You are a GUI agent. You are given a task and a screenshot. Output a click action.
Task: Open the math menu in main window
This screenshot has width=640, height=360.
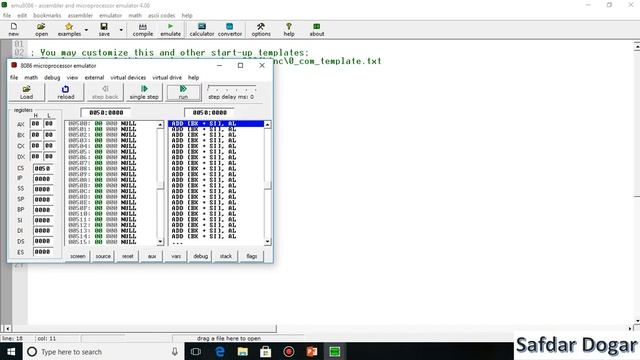(x=135, y=16)
